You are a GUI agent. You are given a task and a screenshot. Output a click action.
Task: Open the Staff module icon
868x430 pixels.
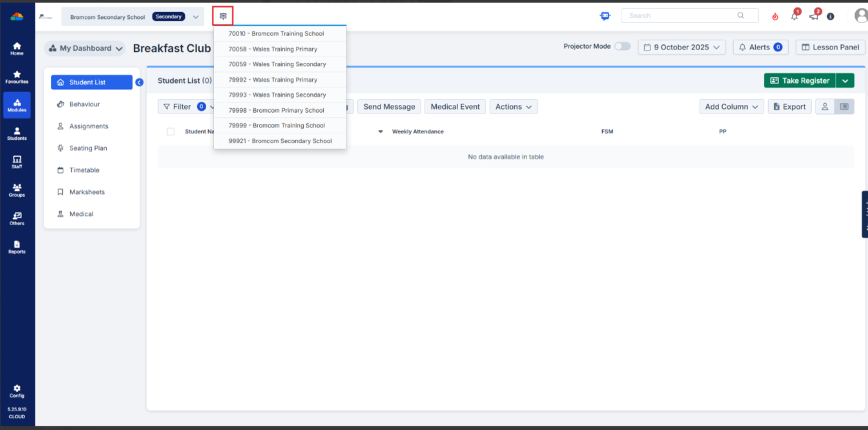pyautogui.click(x=17, y=162)
